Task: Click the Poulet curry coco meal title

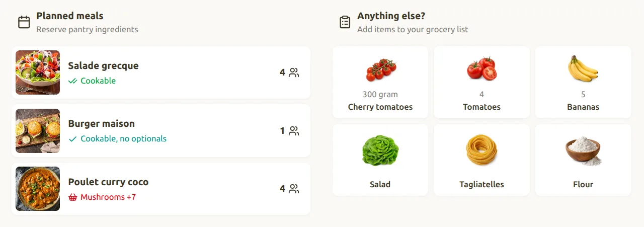Action: 108,182
